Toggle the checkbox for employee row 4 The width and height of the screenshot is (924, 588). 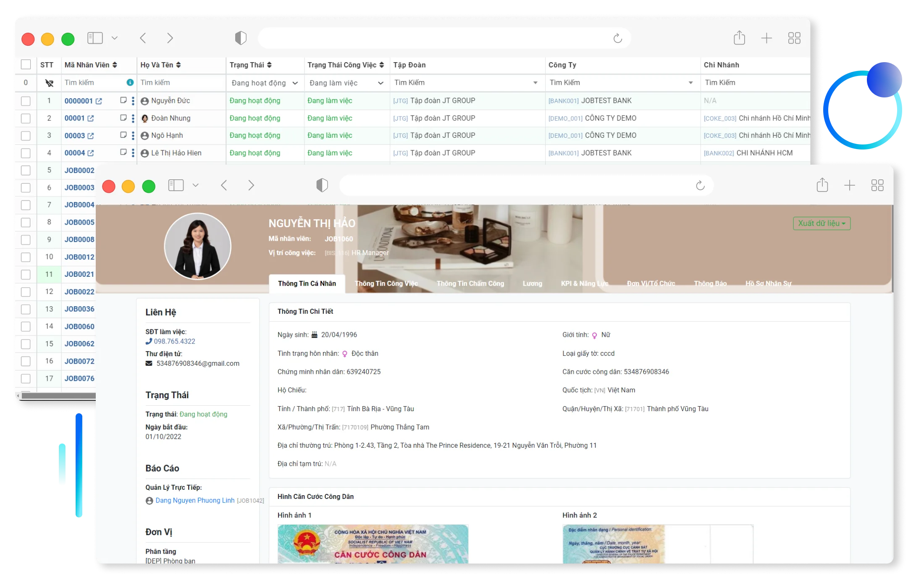pos(26,153)
